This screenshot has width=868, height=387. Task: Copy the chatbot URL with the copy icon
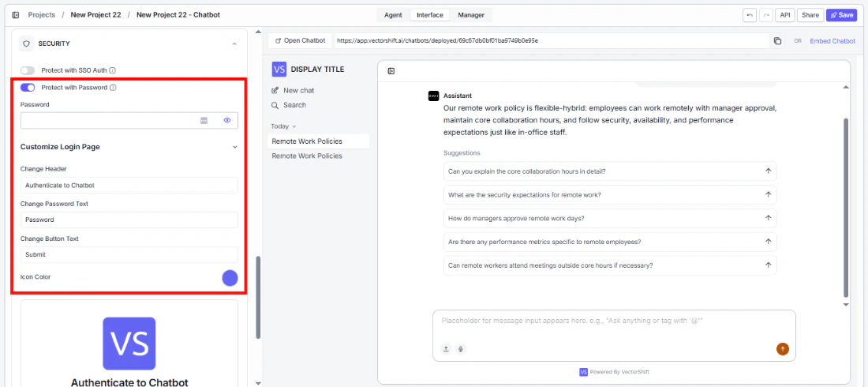(778, 41)
